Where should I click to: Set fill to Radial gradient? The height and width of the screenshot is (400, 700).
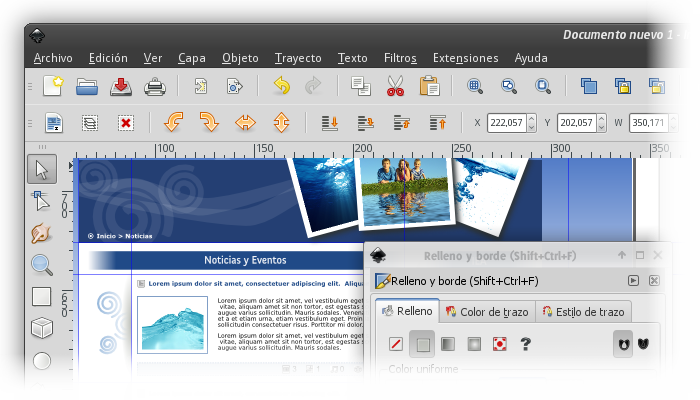pyautogui.click(x=474, y=344)
